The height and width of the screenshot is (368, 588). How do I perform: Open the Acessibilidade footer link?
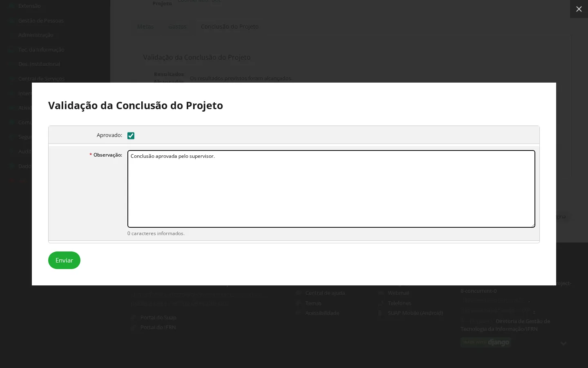(x=322, y=313)
